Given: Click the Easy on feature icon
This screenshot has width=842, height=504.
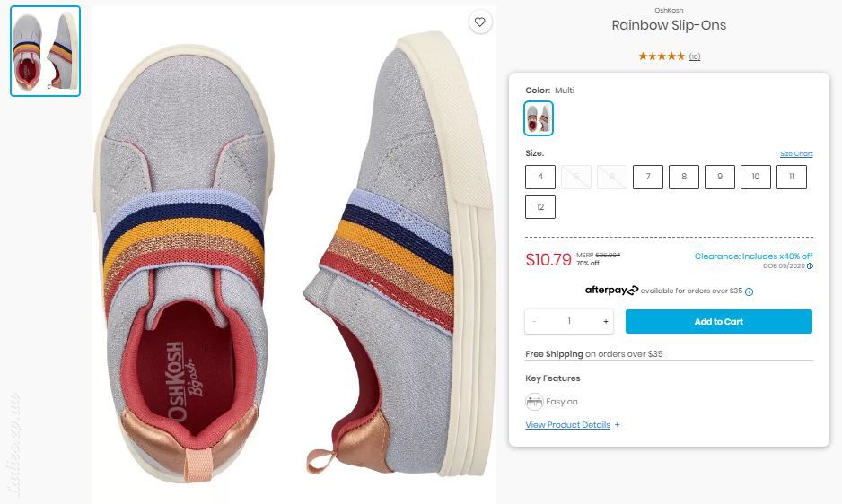Looking at the screenshot, I should [534, 402].
